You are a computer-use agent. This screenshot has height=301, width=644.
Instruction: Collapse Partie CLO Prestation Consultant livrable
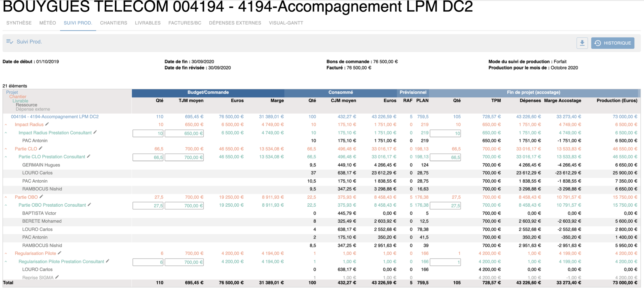[x=6, y=157]
